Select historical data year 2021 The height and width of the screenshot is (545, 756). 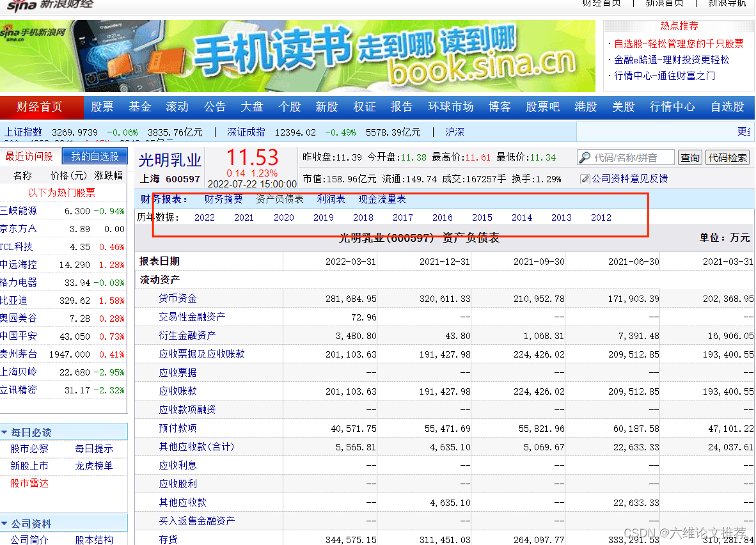pos(244,217)
